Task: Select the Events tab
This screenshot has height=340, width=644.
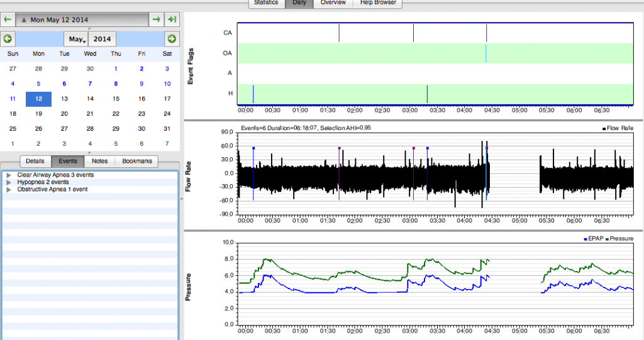Action: [68, 161]
